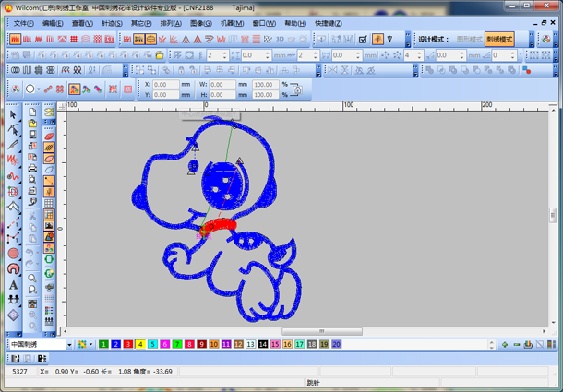Viewport: 563px width, 392px height.
Task: Open the 中国刺绣 thread chart dropdown
Action: (x=69, y=345)
